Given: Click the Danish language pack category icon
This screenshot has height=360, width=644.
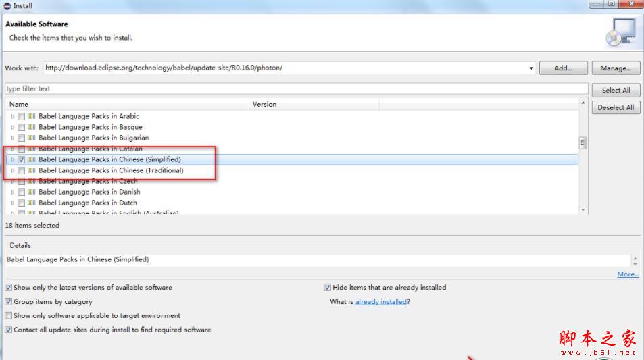Looking at the screenshot, I should click(32, 192).
